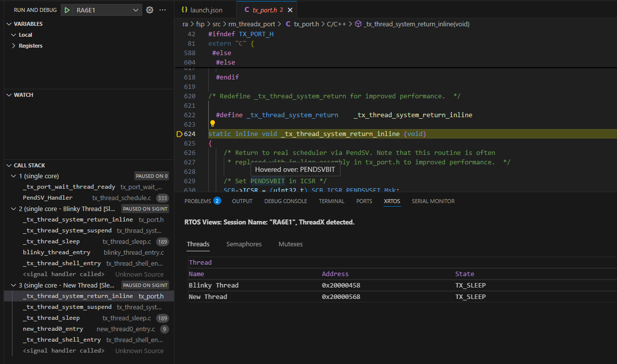617x364 pixels.
Task: Select _tx_port_wait_thread_ready stack frame
Action: click(x=88, y=187)
